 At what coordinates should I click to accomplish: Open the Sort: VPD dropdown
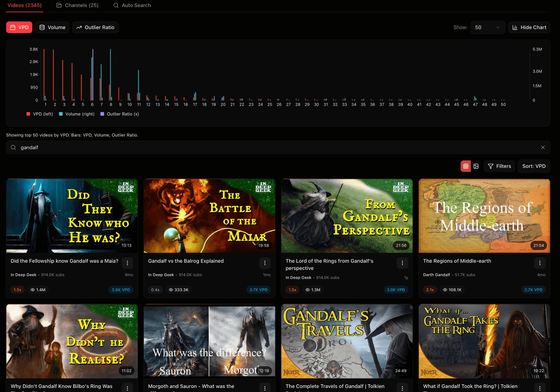coord(534,166)
